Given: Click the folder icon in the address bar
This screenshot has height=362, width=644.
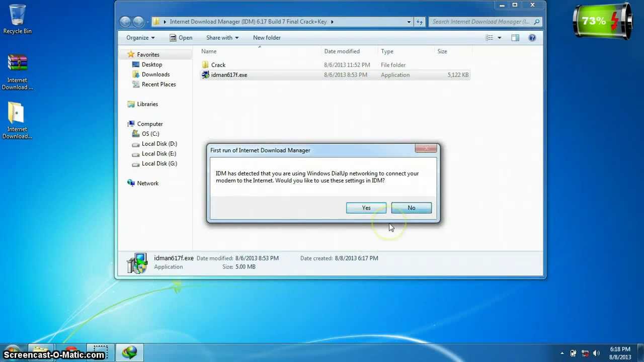Looking at the screenshot, I should [156, 22].
